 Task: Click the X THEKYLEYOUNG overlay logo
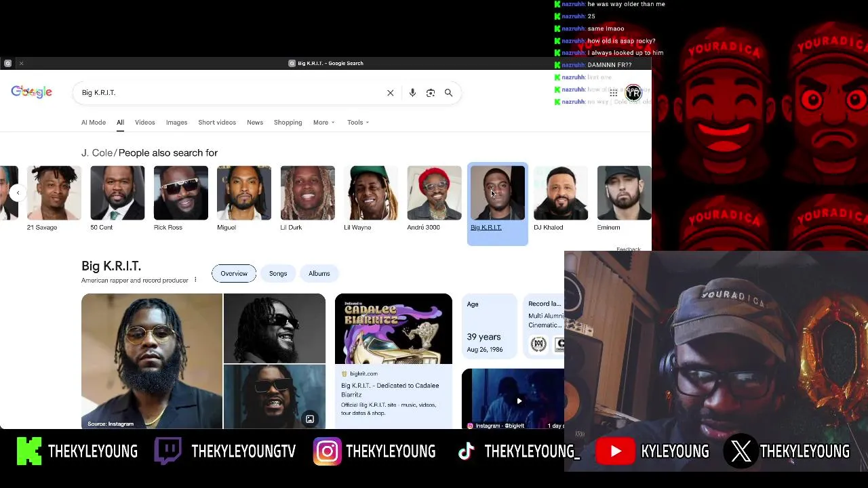[x=741, y=451]
